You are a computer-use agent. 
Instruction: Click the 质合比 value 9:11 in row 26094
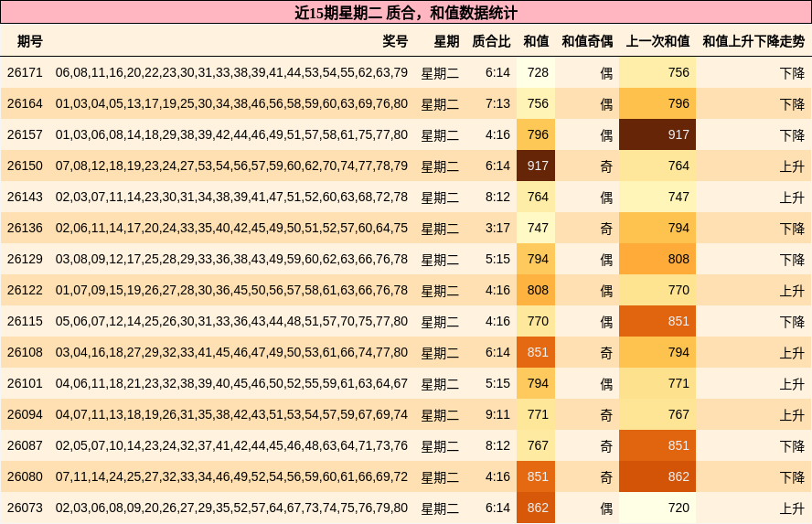pyautogui.click(x=497, y=414)
